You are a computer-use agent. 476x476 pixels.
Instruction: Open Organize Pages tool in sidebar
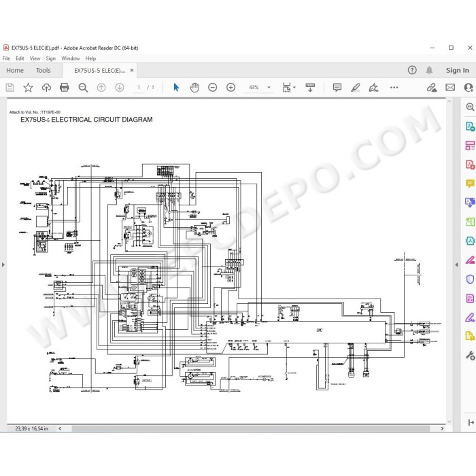(470, 146)
